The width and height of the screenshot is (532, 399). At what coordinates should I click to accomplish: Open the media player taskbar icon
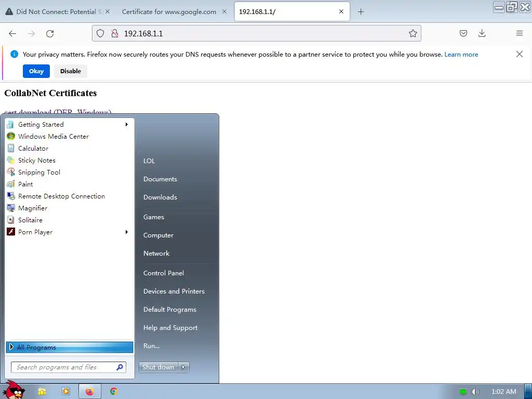click(66, 391)
